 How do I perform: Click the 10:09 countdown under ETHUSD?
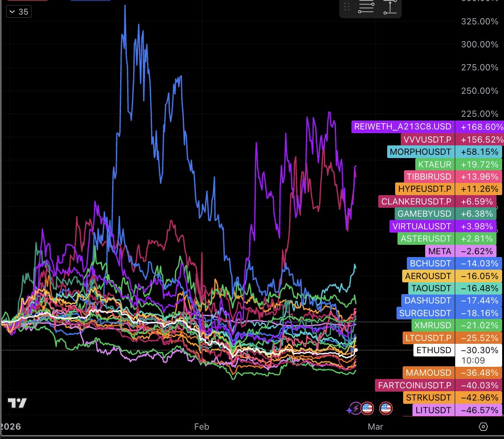473,360
